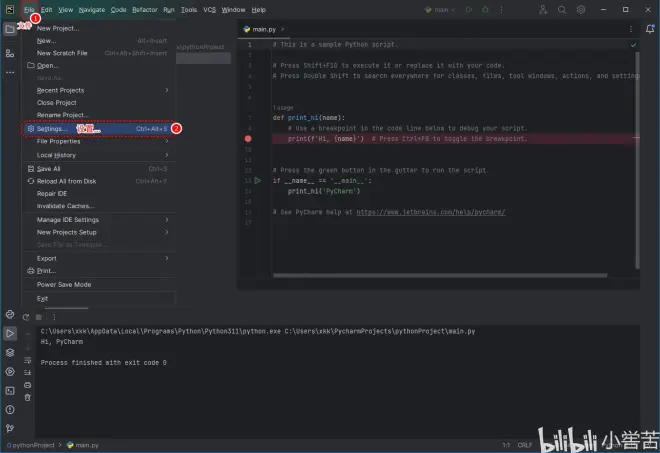This screenshot has height=453, width=660.
Task: Open the Navigate menu
Action: coord(92,10)
